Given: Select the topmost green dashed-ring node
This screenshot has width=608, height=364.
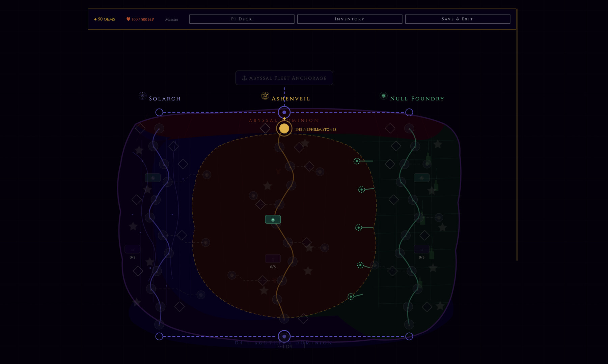Looking at the screenshot, I should (357, 161).
